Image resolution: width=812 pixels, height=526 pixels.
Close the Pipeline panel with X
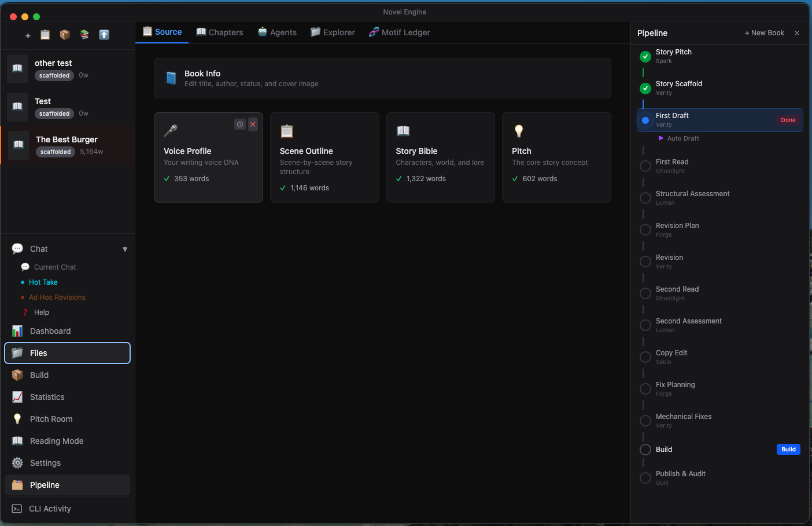[x=797, y=33]
